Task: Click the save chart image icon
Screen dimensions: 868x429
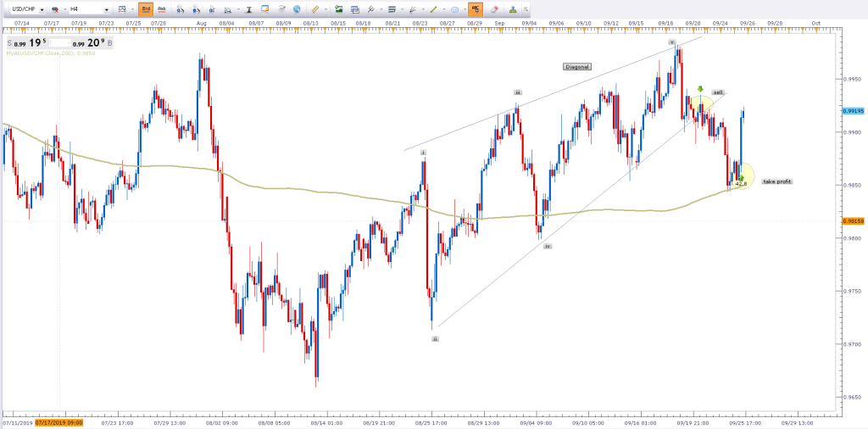Action: point(338,9)
